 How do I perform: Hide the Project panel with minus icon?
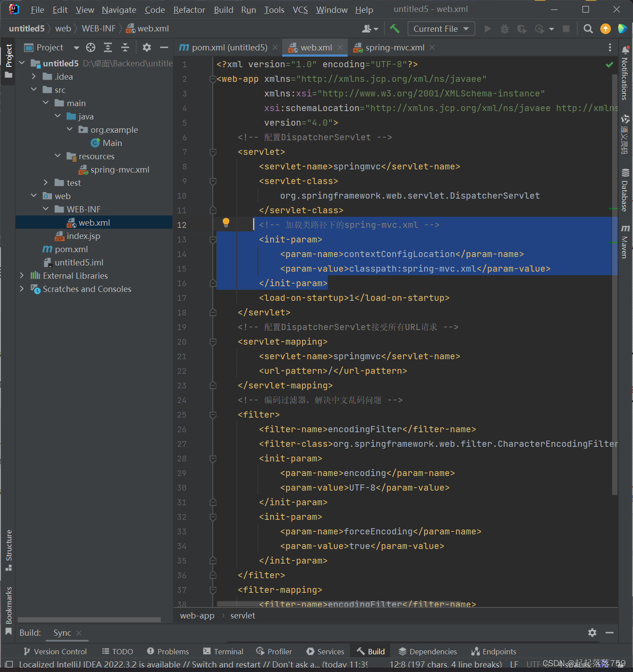click(164, 47)
